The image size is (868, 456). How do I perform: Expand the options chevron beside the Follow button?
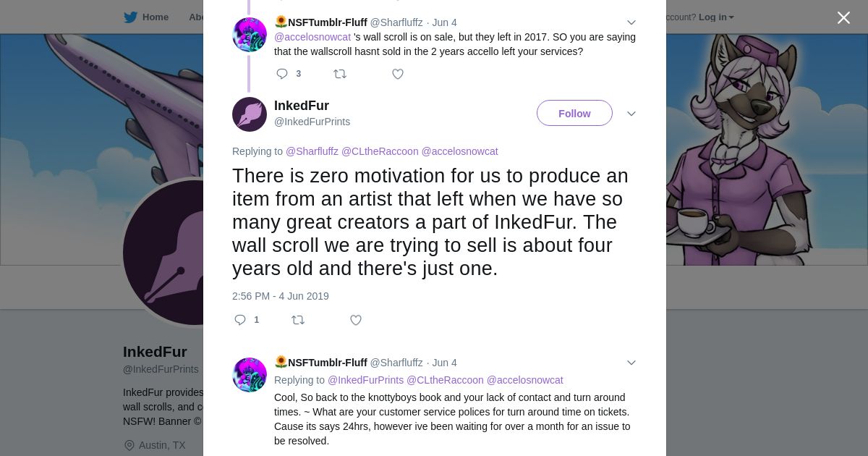click(x=631, y=114)
